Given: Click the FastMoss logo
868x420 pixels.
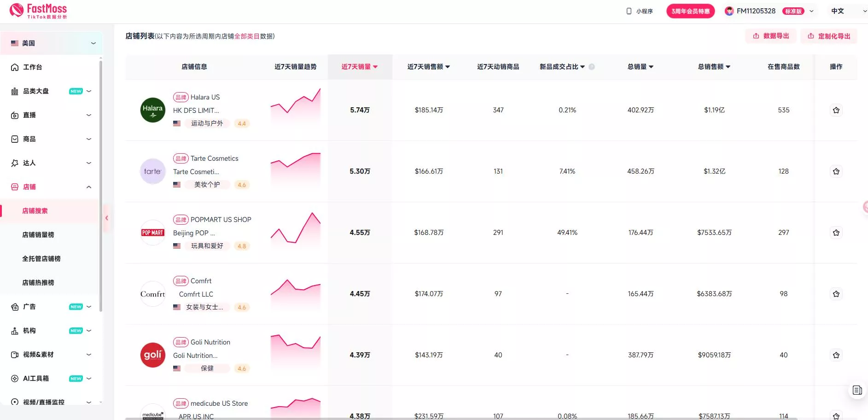Looking at the screenshot, I should pyautogui.click(x=39, y=11).
